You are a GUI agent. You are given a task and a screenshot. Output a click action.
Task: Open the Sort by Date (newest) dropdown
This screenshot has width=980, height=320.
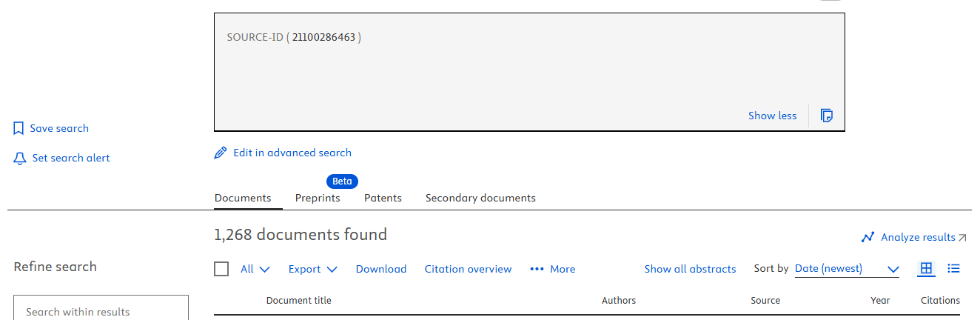pos(847,269)
